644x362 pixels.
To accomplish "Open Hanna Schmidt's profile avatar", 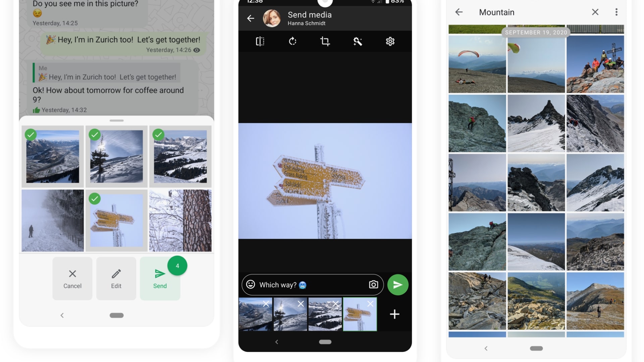I will click(x=272, y=18).
